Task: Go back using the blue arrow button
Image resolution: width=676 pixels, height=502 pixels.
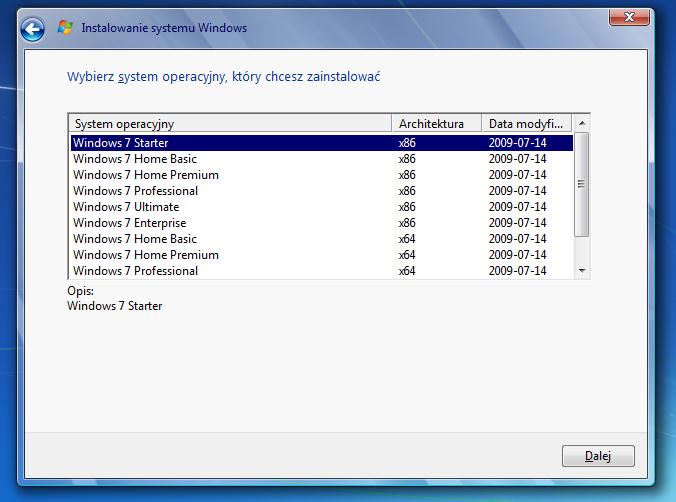Action: tap(32, 29)
